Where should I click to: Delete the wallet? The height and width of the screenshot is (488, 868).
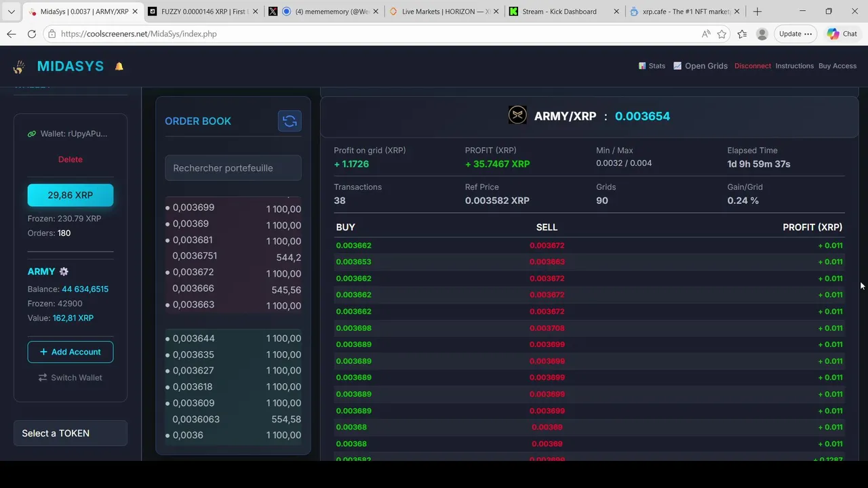click(71, 159)
